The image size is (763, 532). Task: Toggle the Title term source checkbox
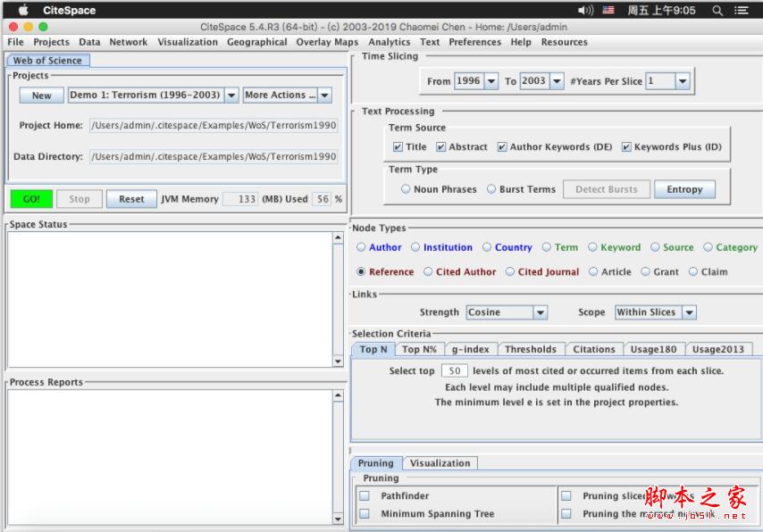tap(398, 147)
